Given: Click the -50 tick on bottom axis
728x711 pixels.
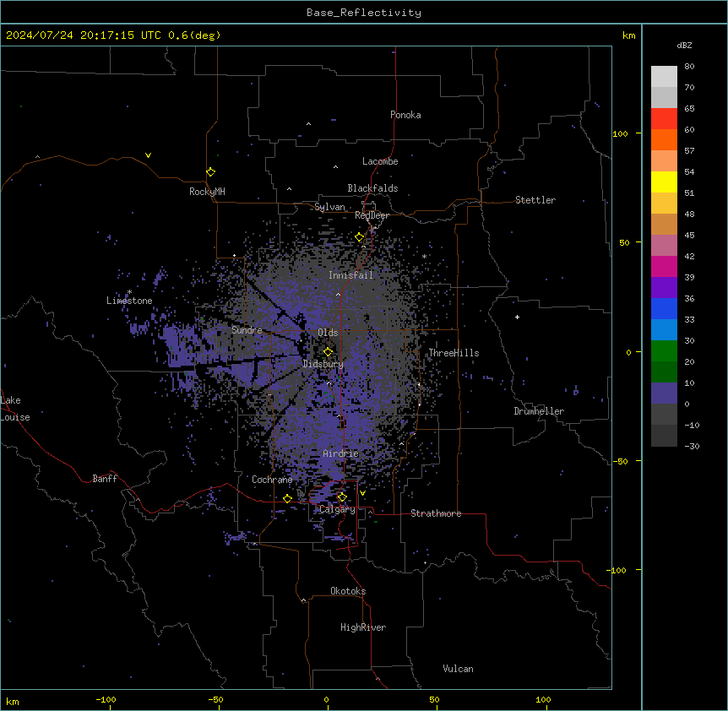Looking at the screenshot, I should point(215,699).
